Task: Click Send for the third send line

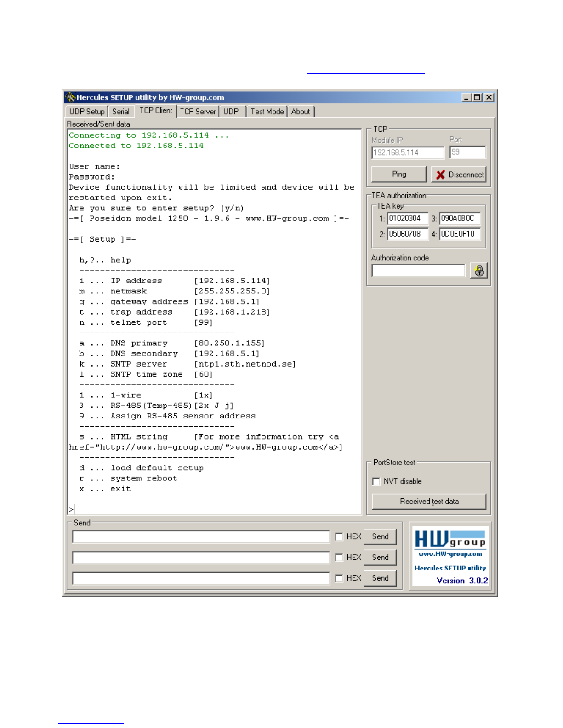Action: coord(380,578)
